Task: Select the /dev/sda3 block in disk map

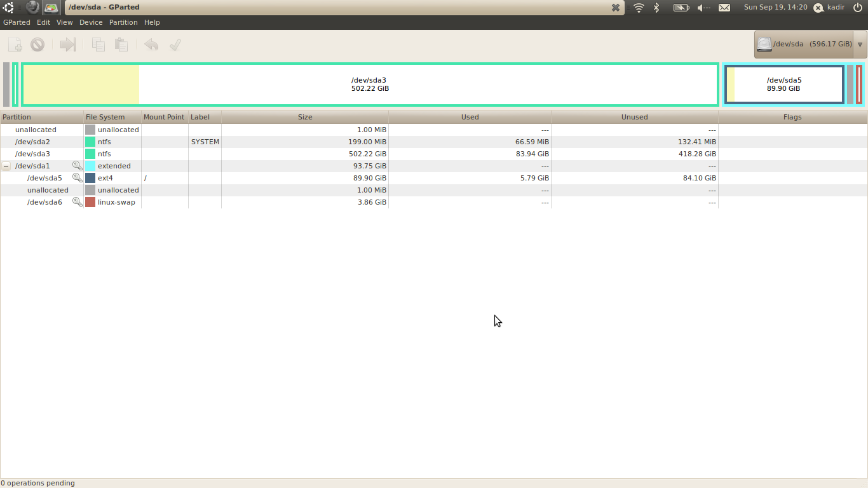Action: pyautogui.click(x=370, y=85)
